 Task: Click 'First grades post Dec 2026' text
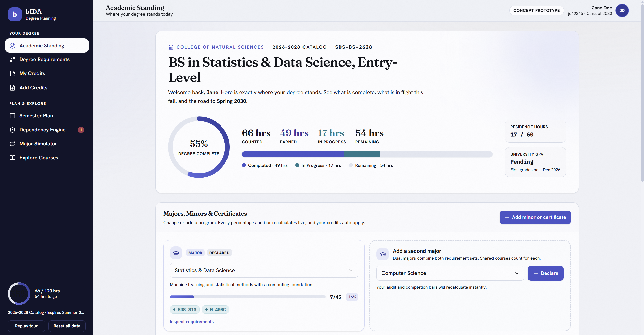tap(535, 170)
